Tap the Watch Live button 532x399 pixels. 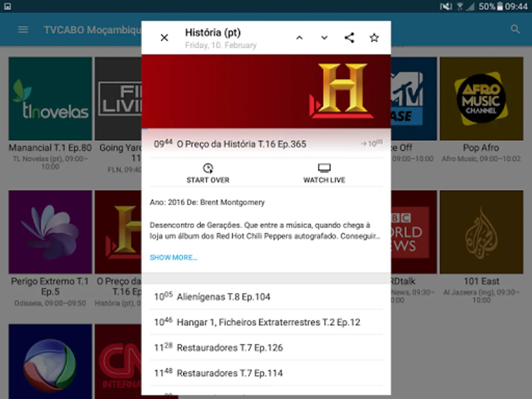click(325, 173)
